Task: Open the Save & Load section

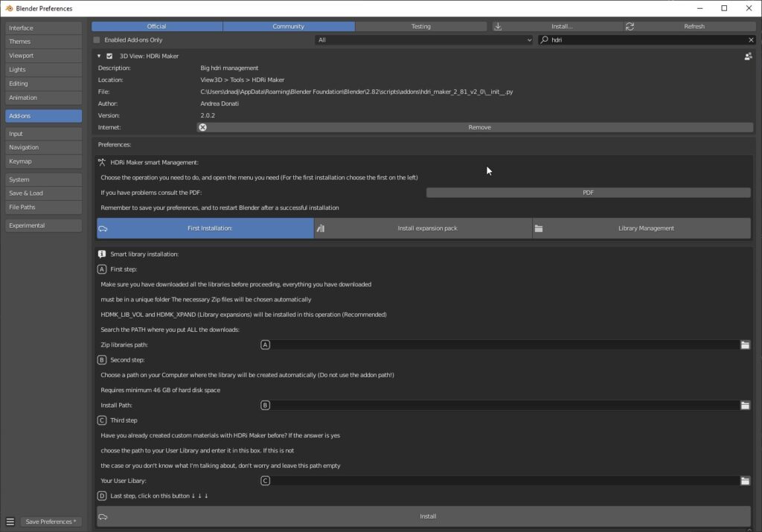Action: point(44,193)
